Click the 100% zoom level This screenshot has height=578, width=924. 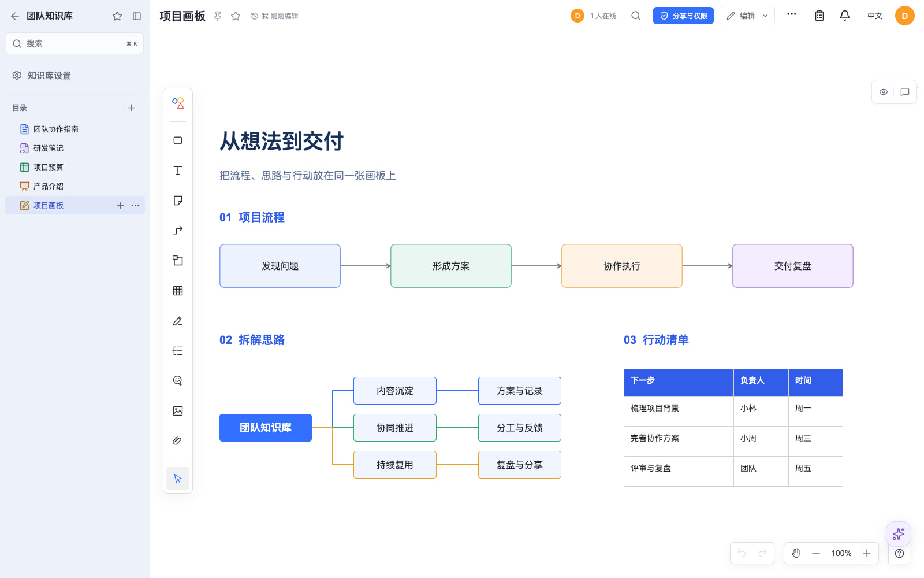pyautogui.click(x=841, y=553)
